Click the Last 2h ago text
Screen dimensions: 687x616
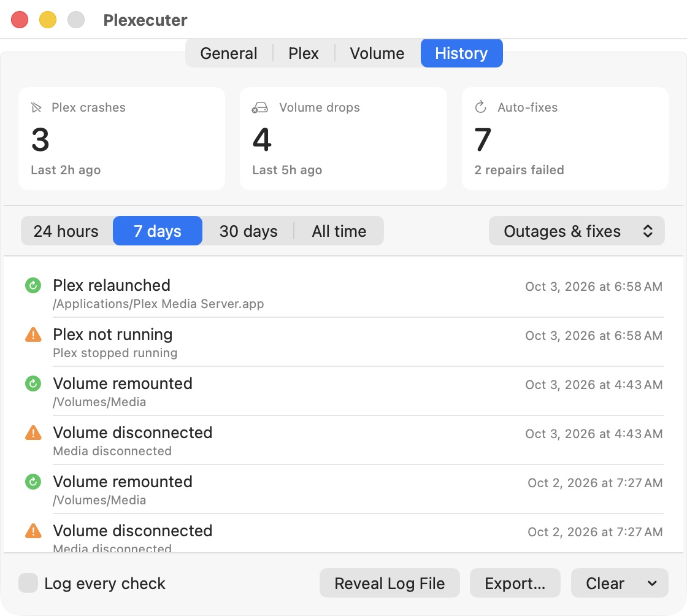[66, 170]
